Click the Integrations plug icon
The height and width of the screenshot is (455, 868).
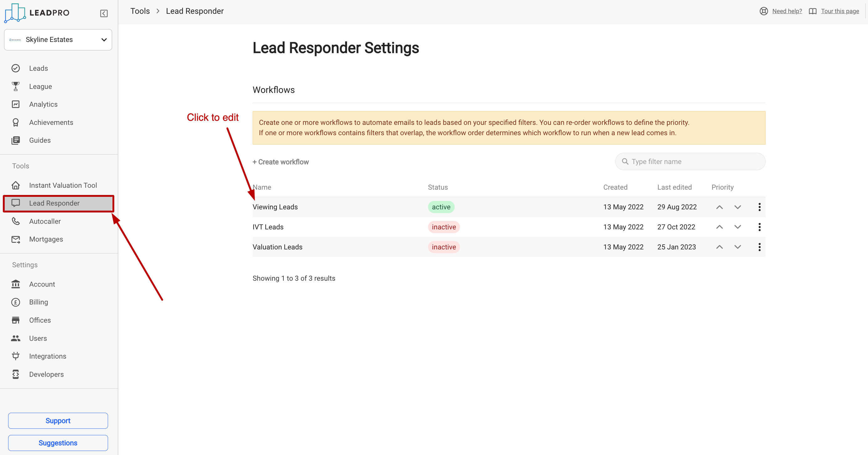pyautogui.click(x=16, y=356)
